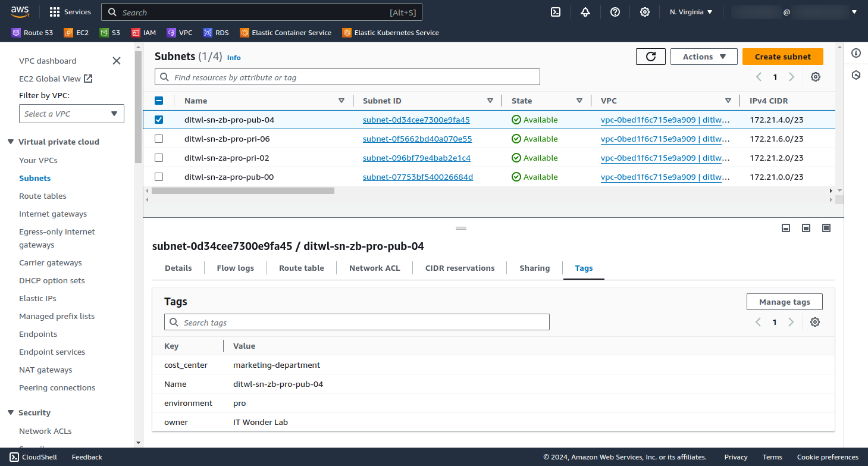Image resolution: width=868 pixels, height=466 pixels.
Task: Switch to the Route table tab
Action: [301, 268]
